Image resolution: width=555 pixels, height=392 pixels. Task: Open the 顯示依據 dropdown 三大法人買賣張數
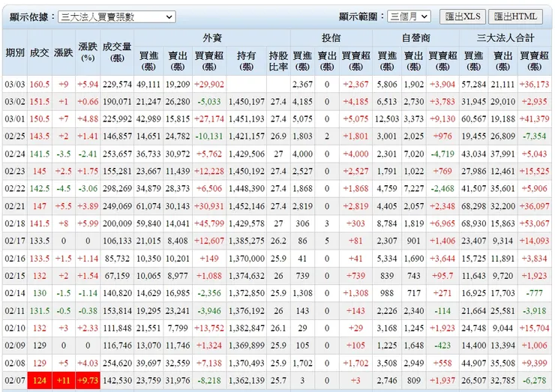117,16
